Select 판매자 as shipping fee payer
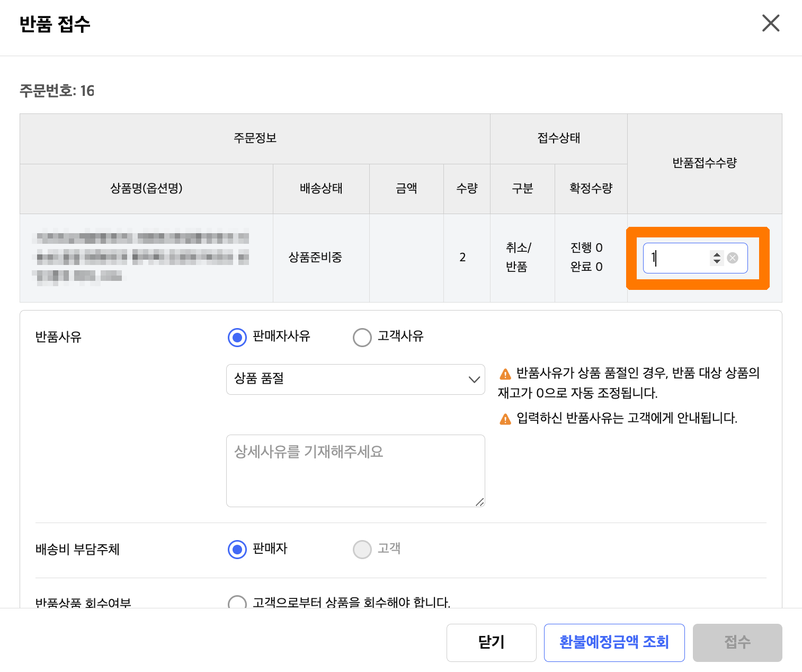The width and height of the screenshot is (802, 672). [237, 550]
